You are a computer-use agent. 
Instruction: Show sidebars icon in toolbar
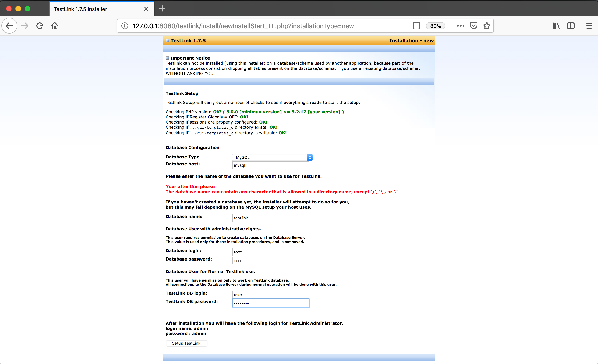coord(571,26)
